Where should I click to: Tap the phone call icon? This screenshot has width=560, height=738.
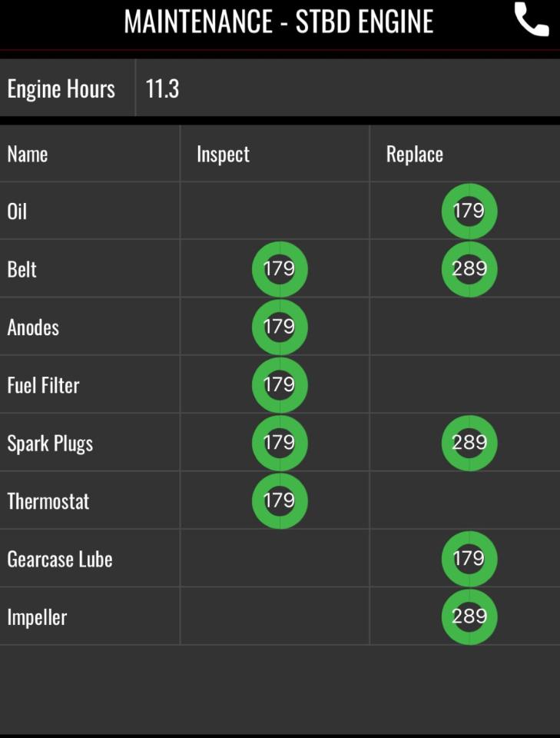pos(532,20)
